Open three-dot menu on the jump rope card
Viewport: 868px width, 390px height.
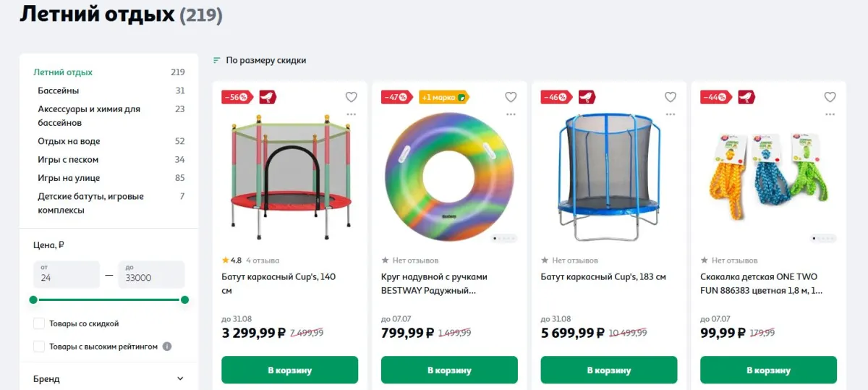830,114
